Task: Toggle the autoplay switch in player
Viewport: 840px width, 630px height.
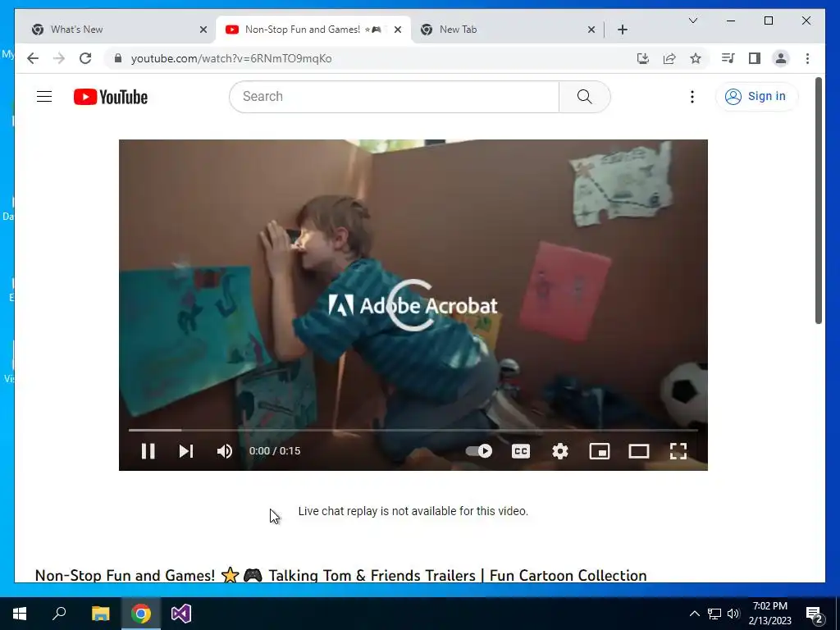Action: [x=479, y=451]
